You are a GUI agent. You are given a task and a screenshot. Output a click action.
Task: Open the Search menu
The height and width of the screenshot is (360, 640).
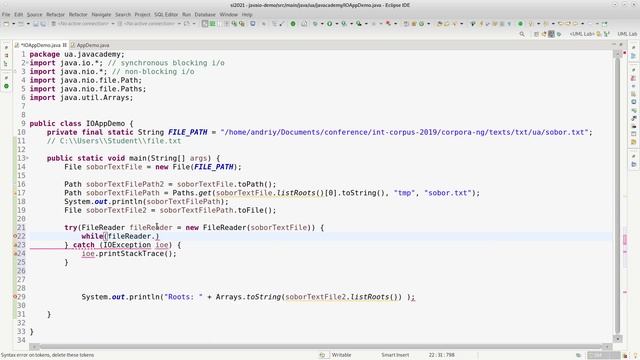pos(123,14)
